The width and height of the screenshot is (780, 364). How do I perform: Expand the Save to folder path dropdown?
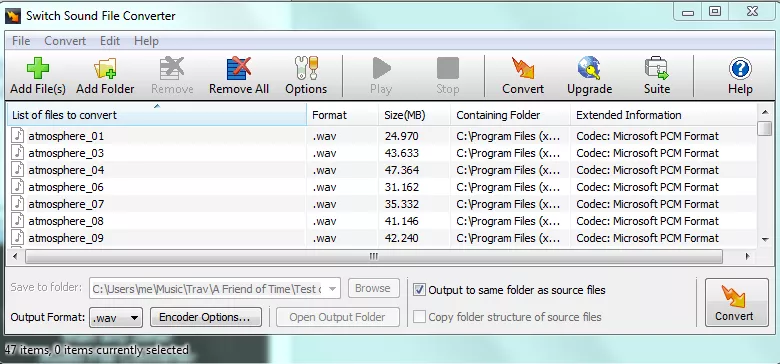pos(332,288)
